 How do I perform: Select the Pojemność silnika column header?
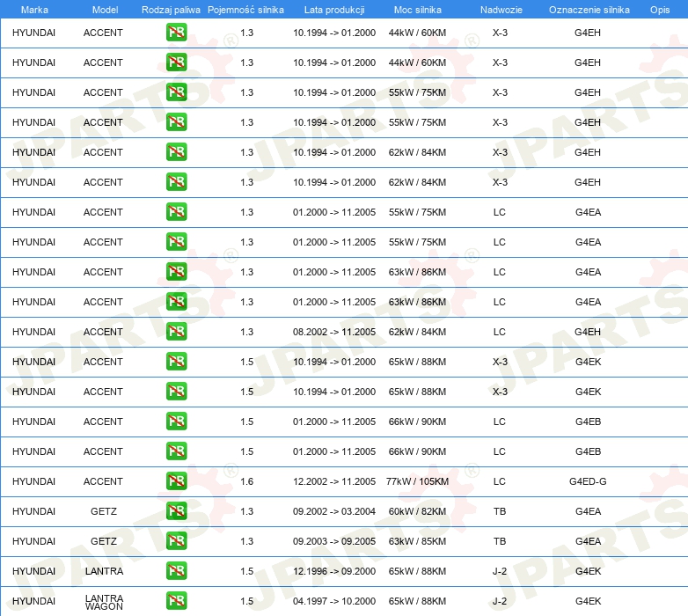(x=245, y=10)
